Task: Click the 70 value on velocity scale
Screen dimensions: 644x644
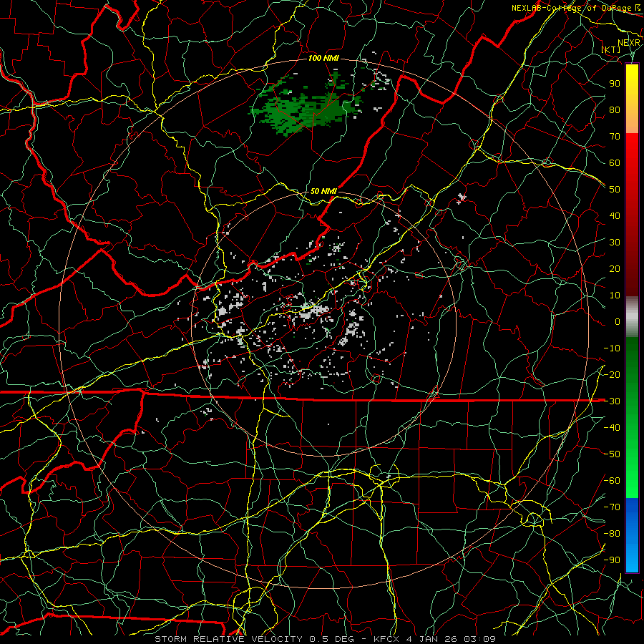Action: pos(615,137)
